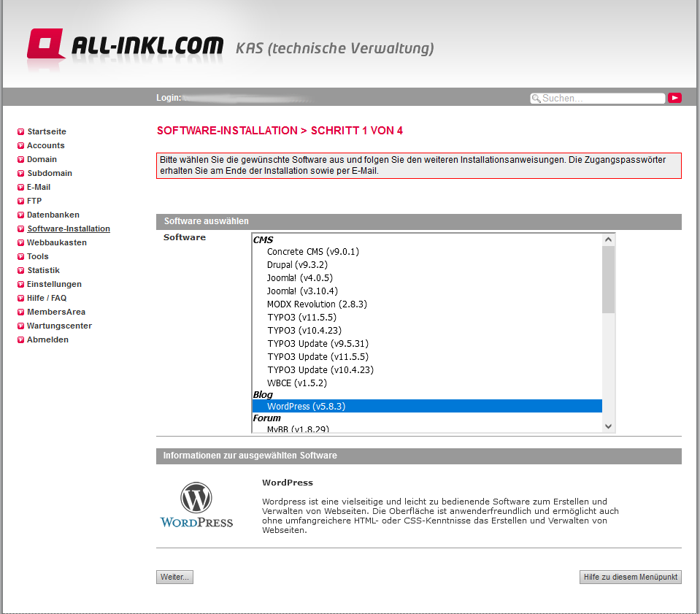This screenshot has height=614, width=700.
Task: Open the FTP menu entry
Action: coord(34,201)
